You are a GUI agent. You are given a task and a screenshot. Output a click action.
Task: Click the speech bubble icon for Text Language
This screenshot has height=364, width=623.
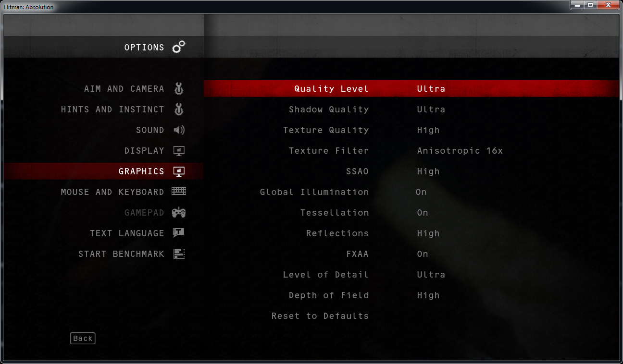tap(179, 233)
